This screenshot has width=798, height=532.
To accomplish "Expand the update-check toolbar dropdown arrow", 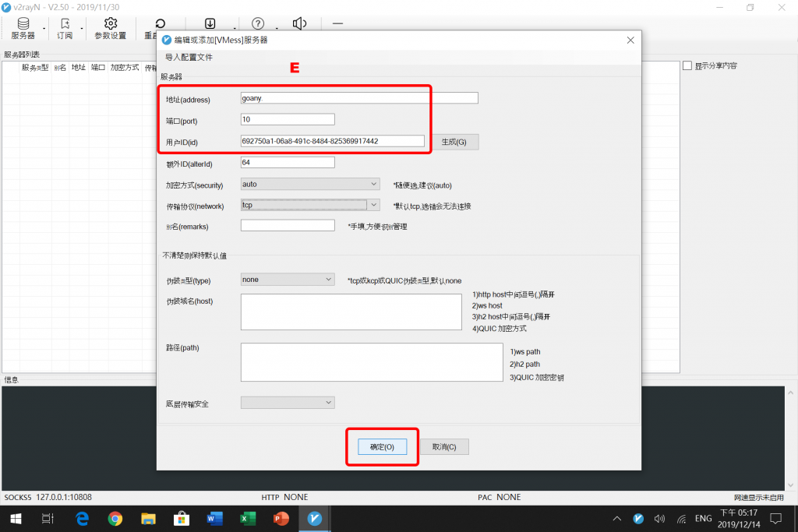I will [x=235, y=29].
